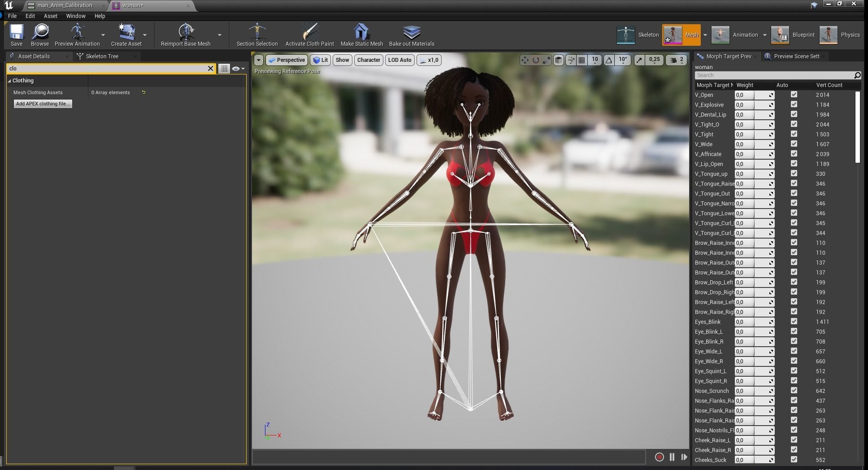Select the scale gizmo tool
Image resolution: width=868 pixels, height=470 pixels.
[x=547, y=60]
